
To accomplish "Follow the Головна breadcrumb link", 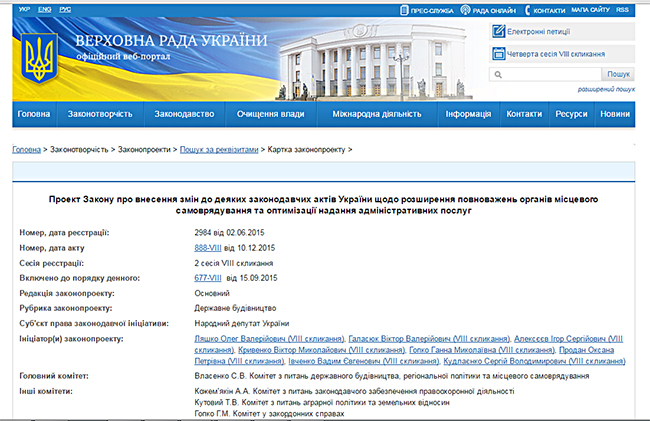I will 26,148.
